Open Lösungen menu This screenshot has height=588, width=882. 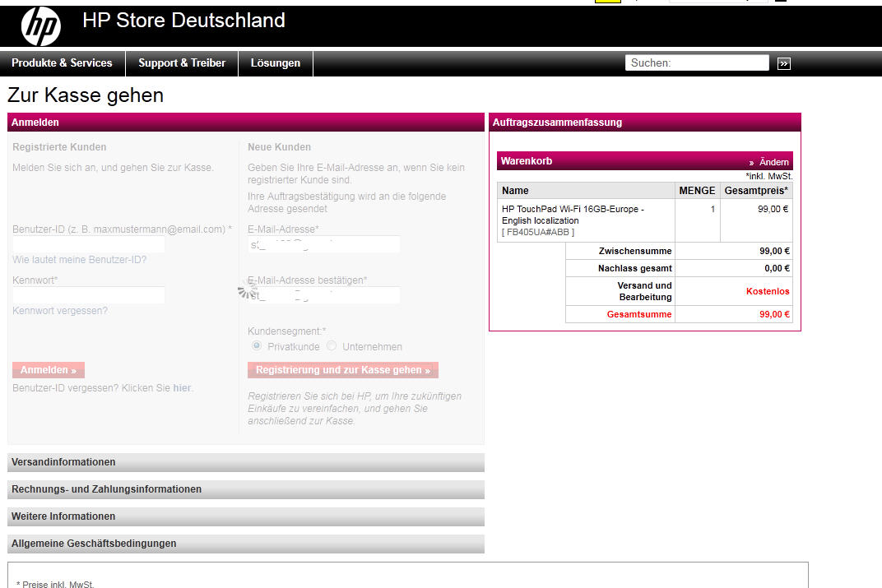pyautogui.click(x=276, y=63)
